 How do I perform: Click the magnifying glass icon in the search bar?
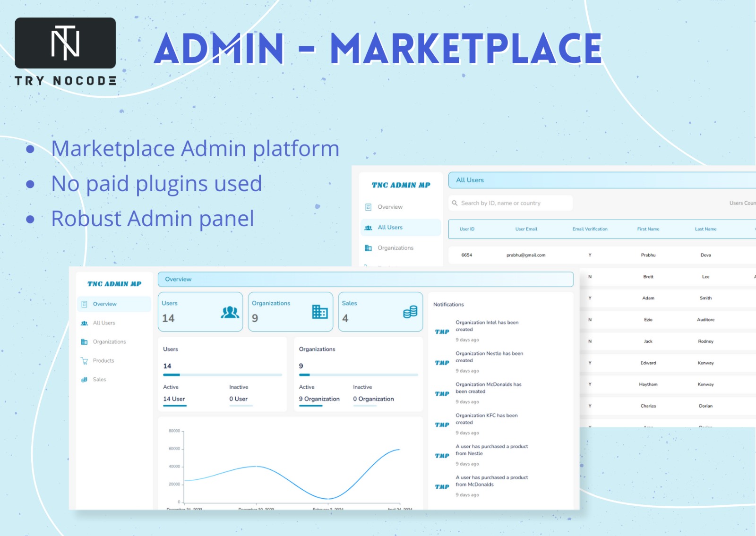tap(454, 203)
